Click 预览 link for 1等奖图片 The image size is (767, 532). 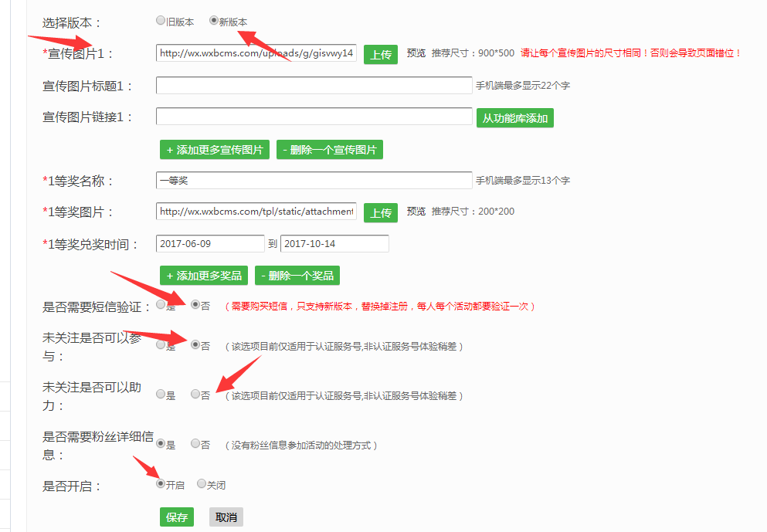[416, 212]
